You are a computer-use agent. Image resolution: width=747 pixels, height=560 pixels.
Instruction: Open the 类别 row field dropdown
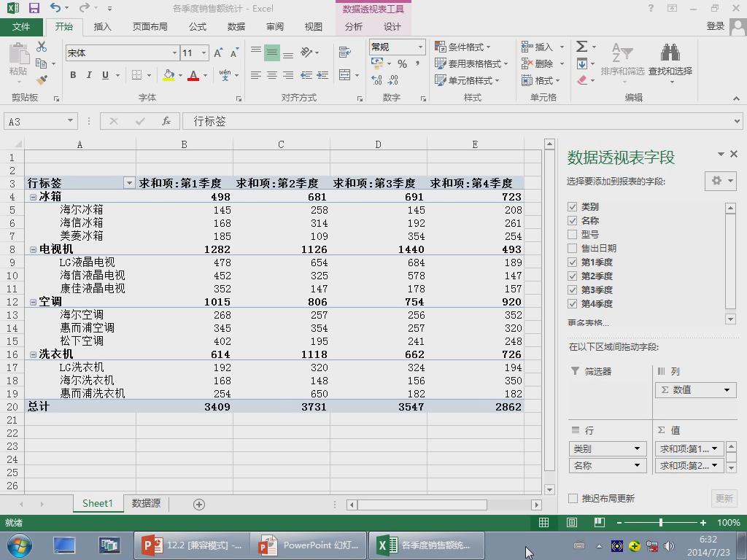pyautogui.click(x=637, y=448)
